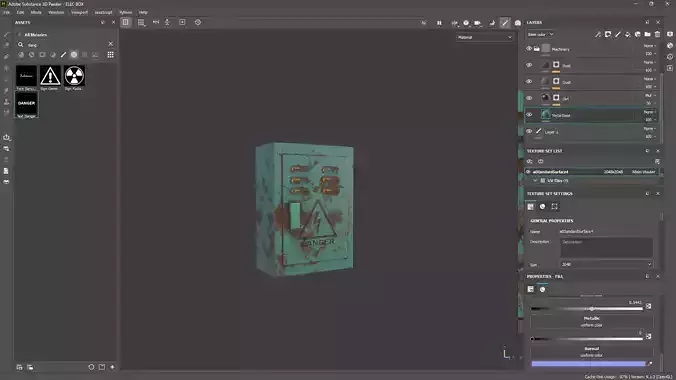Filter assets by materials icon
The height and width of the screenshot is (380, 676).
pyautogui.click(x=21, y=55)
